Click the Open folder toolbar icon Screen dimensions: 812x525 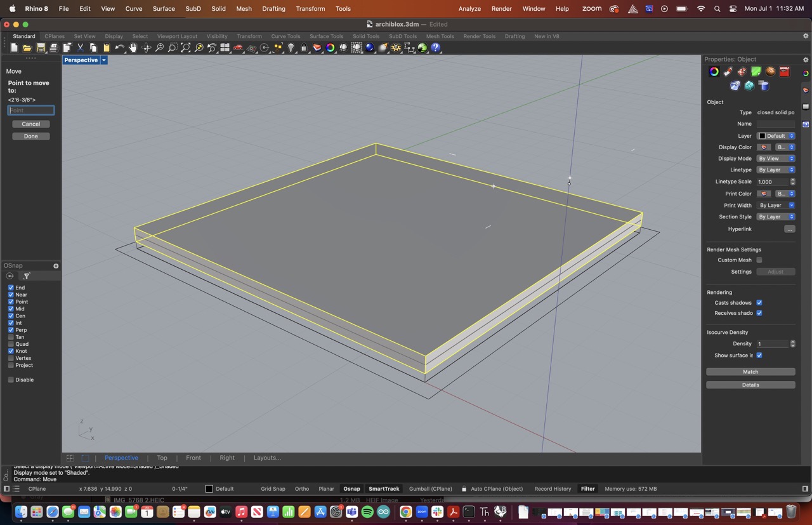pyautogui.click(x=27, y=48)
